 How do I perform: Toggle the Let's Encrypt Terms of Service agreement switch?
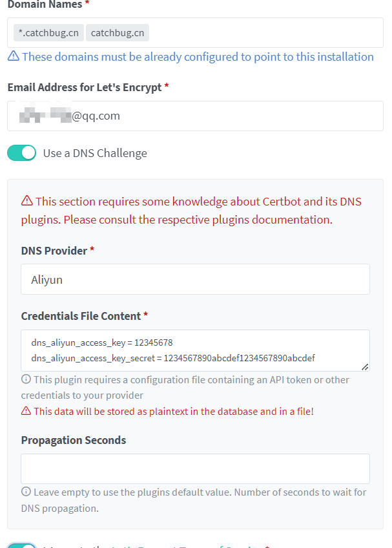coord(21,545)
